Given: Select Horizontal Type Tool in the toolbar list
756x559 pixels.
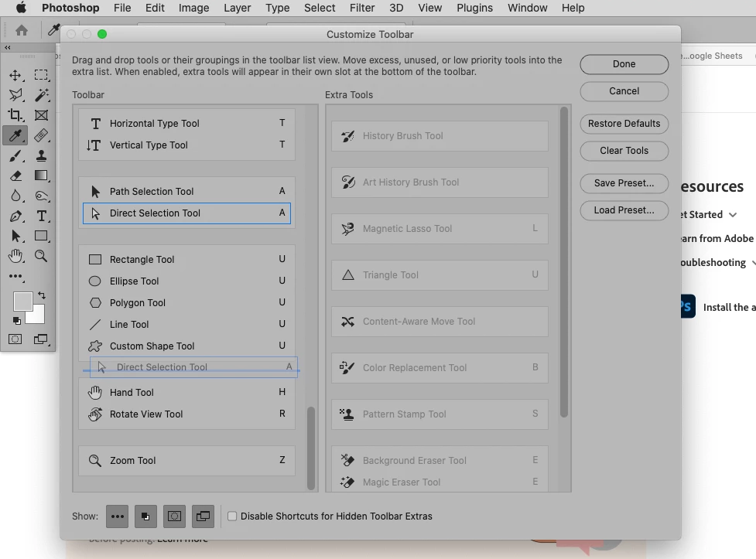Looking at the screenshot, I should click(x=186, y=124).
